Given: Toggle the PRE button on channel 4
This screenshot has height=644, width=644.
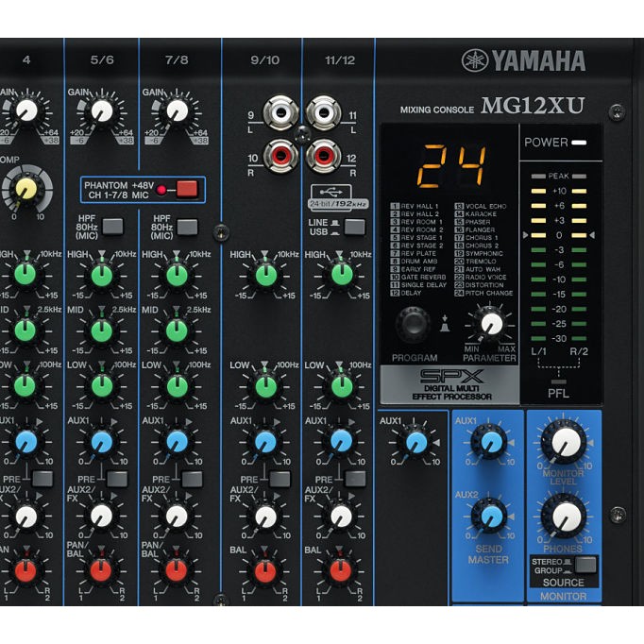Looking at the screenshot, I should pyautogui.click(x=42, y=479).
